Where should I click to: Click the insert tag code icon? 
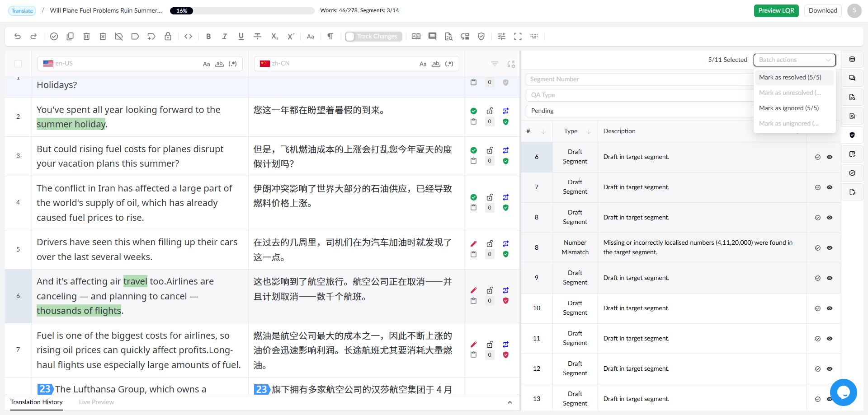tap(189, 37)
